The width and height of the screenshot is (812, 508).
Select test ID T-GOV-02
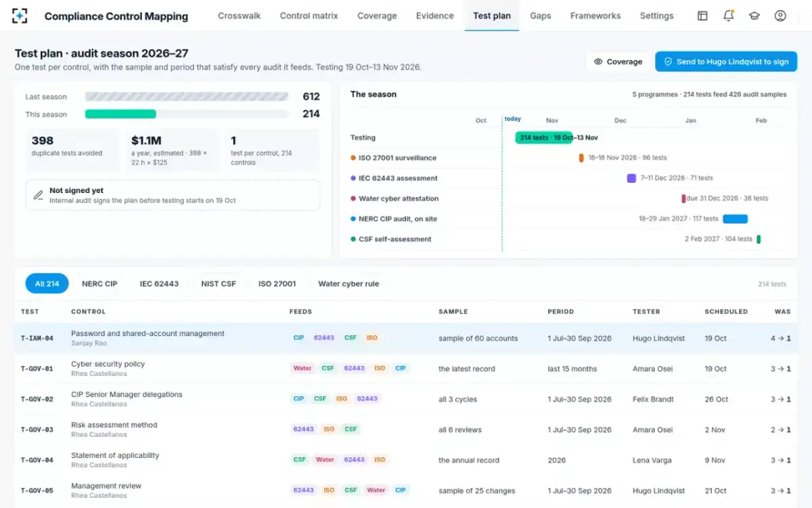tap(37, 400)
